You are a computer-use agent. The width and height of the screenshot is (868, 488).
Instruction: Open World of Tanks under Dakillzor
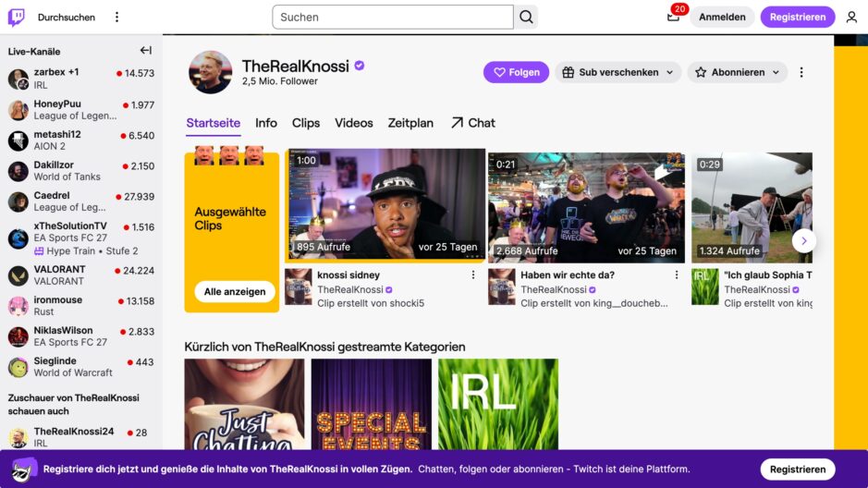pos(67,177)
